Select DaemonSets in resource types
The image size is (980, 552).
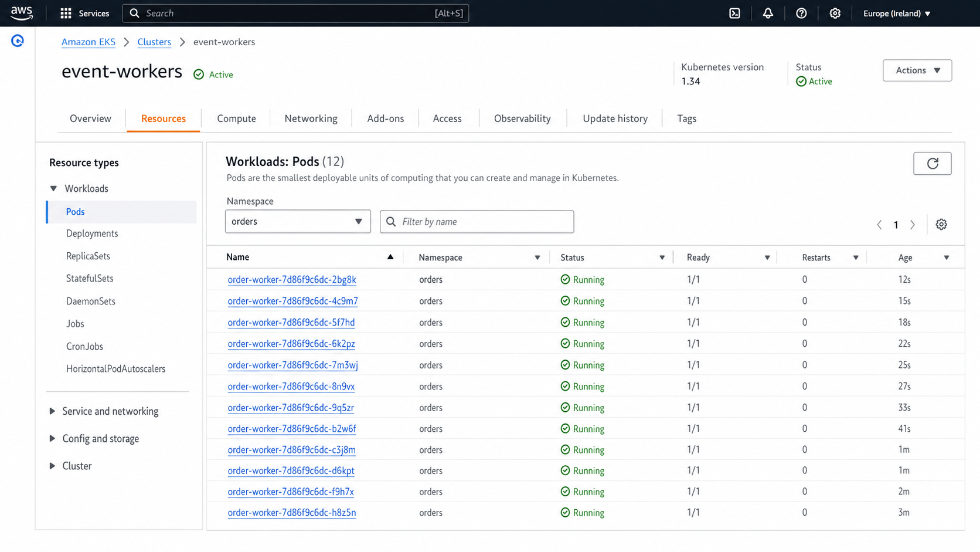pos(91,302)
